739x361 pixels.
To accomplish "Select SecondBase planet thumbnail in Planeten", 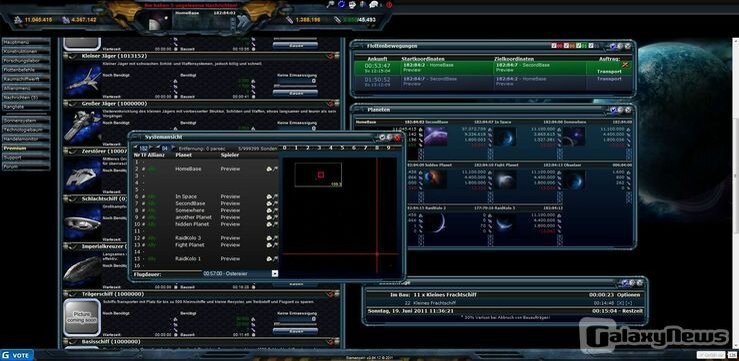I will (436, 136).
